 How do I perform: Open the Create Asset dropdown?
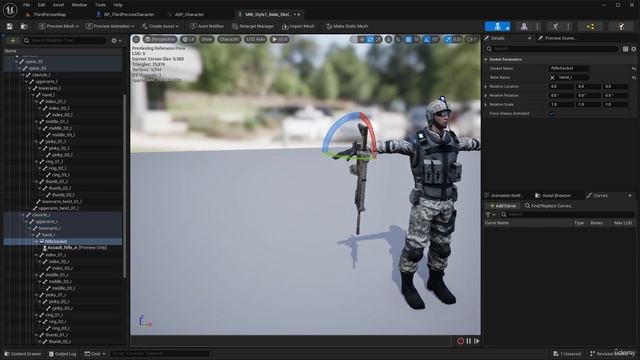(x=160, y=26)
